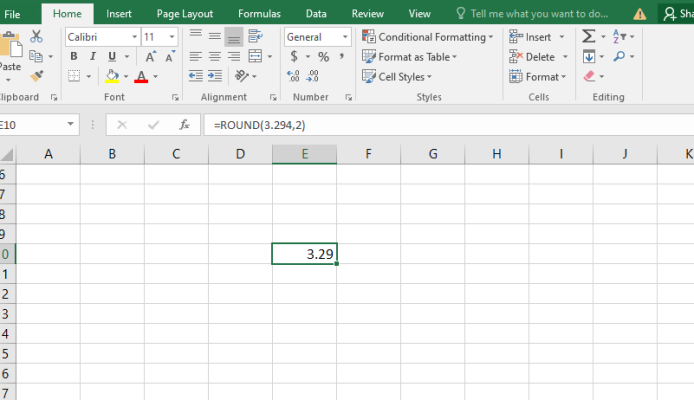Switch to the View tab

click(419, 14)
